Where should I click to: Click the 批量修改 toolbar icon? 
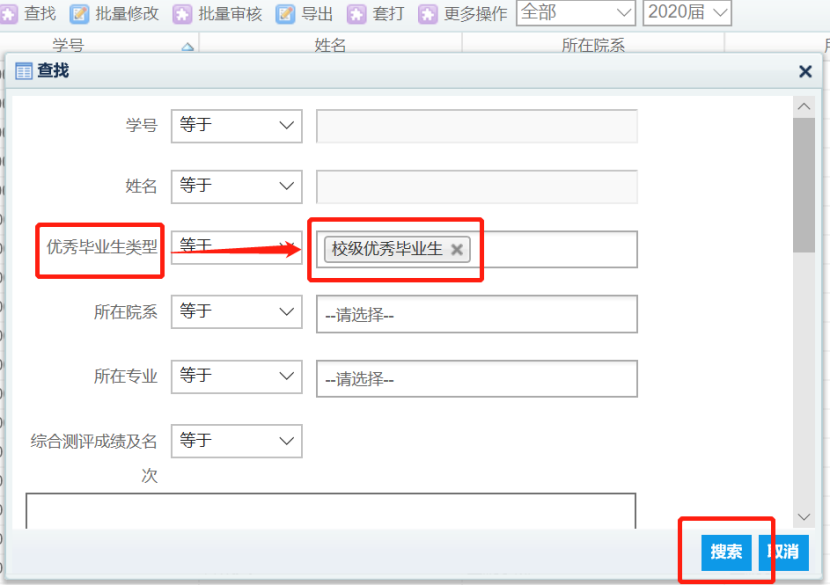click(x=79, y=14)
